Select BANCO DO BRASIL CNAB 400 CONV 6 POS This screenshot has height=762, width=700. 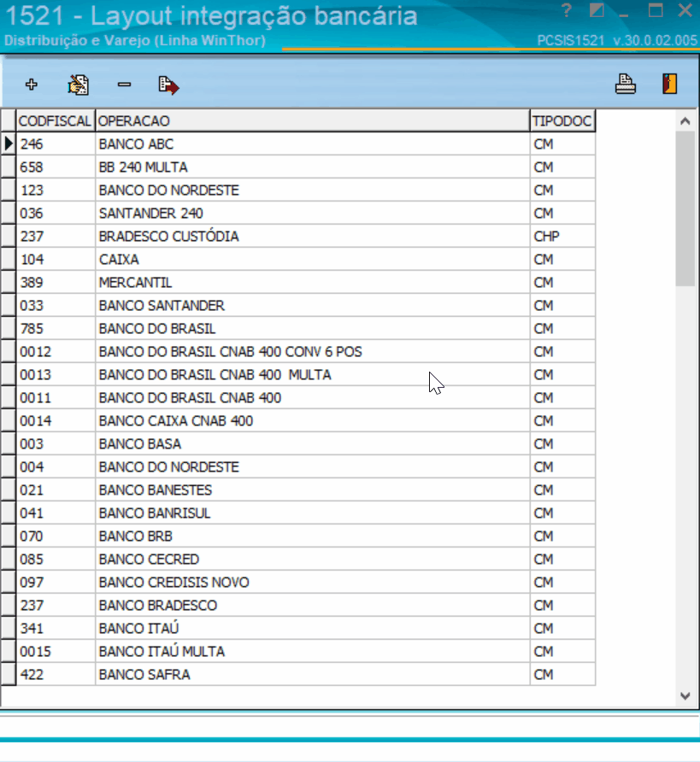[312, 352]
